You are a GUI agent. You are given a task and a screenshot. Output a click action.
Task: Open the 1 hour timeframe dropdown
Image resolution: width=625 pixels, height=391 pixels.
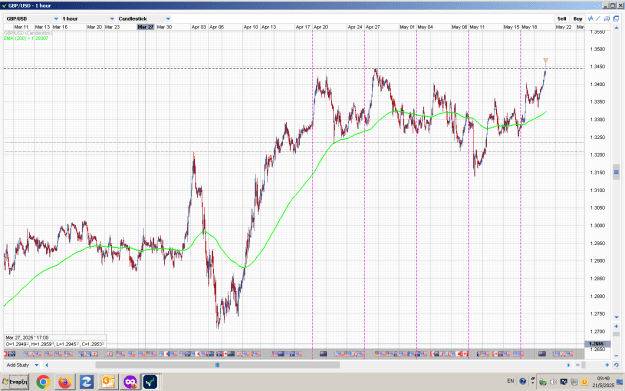(x=88, y=19)
